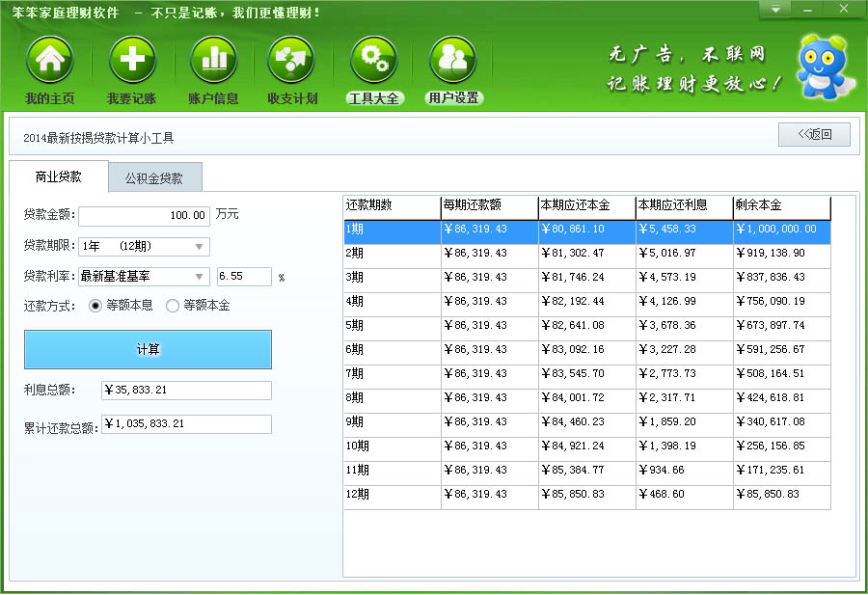Click the 我要记账 plus icon
This screenshot has width=868, height=595.
tap(132, 62)
